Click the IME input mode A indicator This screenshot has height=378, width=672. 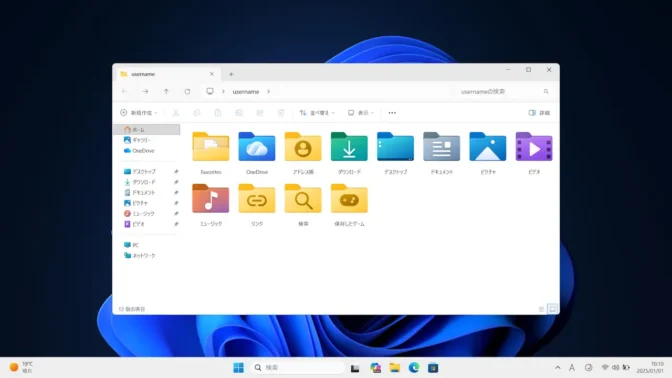click(x=572, y=368)
